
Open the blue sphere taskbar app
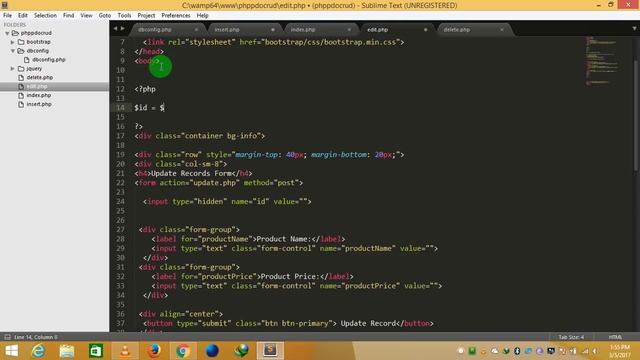pos(212,351)
